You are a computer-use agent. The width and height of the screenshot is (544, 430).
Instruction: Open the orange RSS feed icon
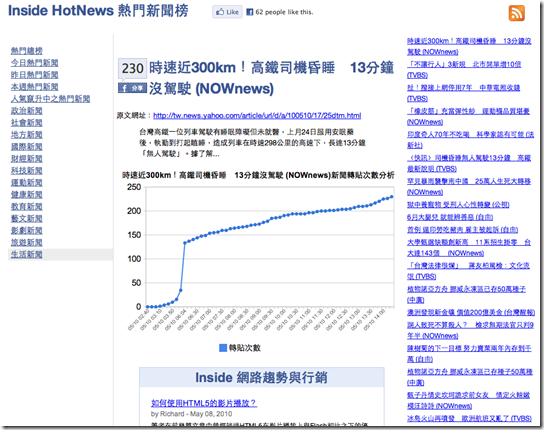[x=517, y=13]
